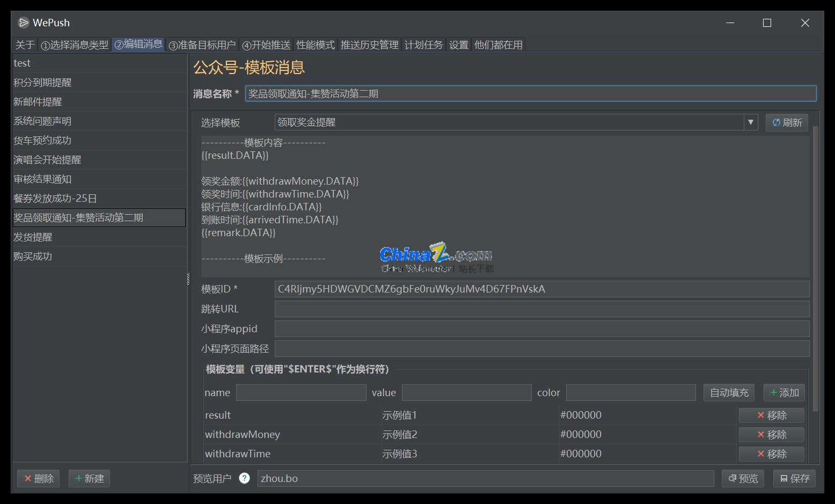Click the 添加 variable button

click(x=784, y=392)
